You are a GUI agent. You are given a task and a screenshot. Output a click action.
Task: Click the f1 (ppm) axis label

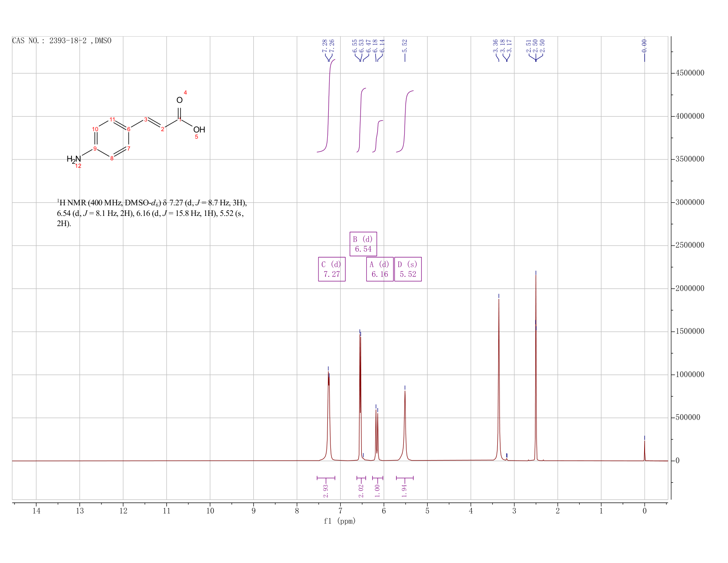click(340, 521)
